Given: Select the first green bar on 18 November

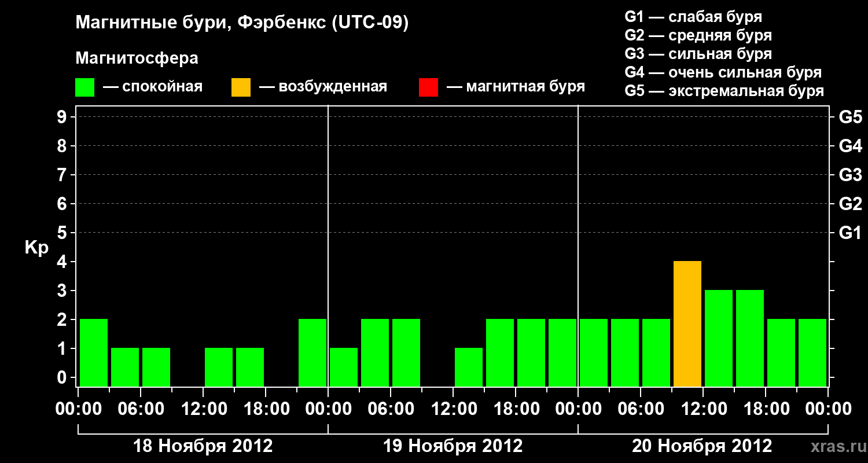Looking at the screenshot, I should click(94, 352).
